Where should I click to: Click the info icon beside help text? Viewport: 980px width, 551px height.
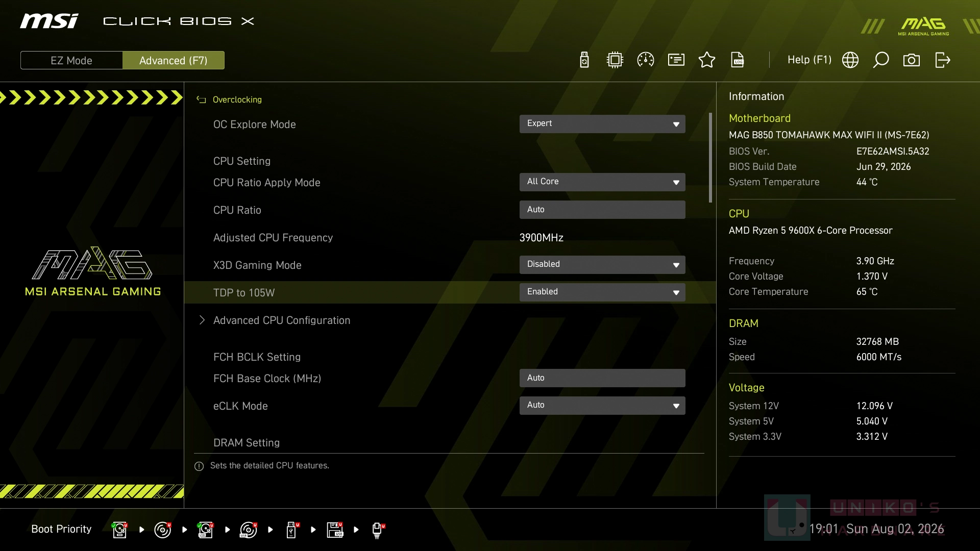[199, 466]
